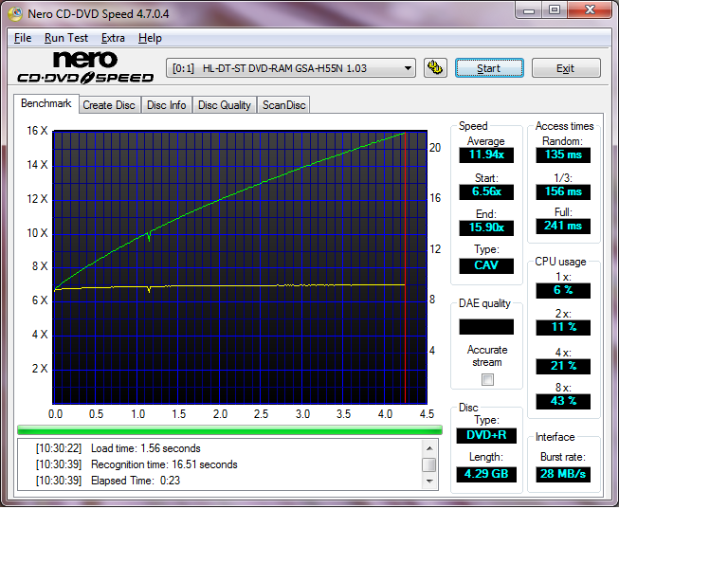This screenshot has width=728, height=582.
Task: Click the drive options icon beside drive selector
Action: click(x=435, y=67)
